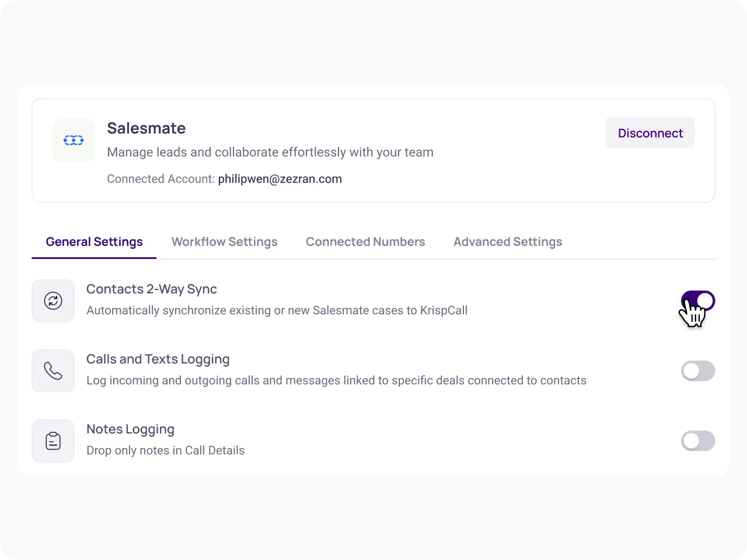Click the Salesmate logo icon
The height and width of the screenshot is (560, 747).
(x=74, y=141)
